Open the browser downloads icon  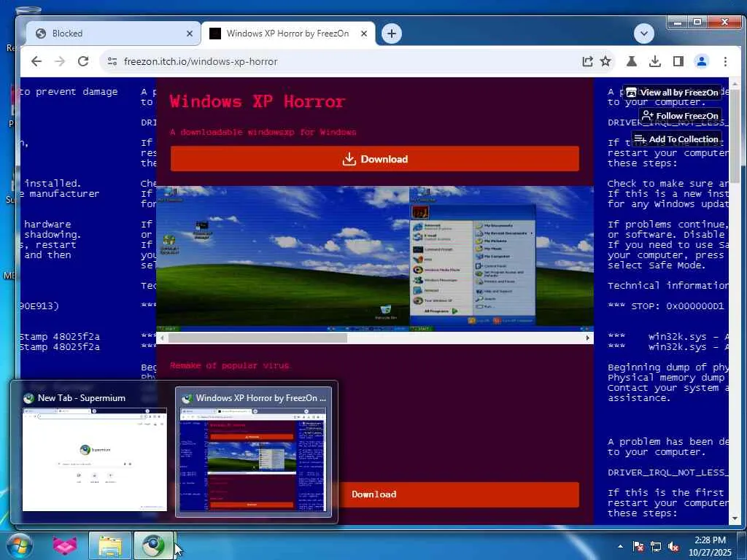[655, 61]
